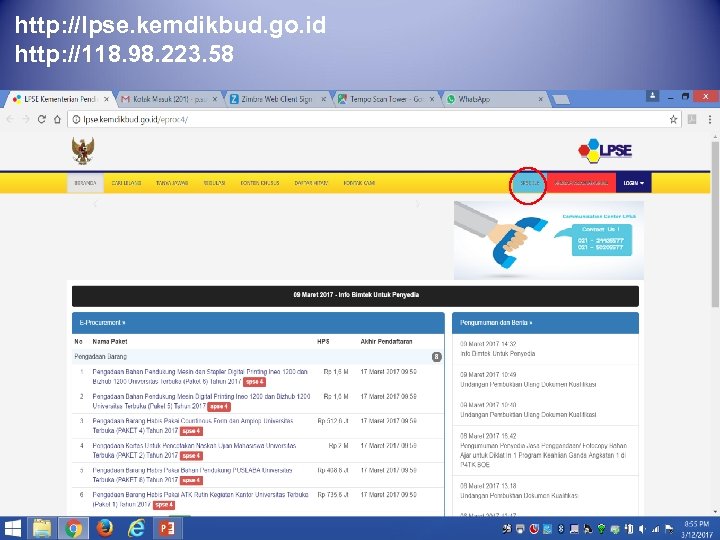
Task: Click the 8:55 PM taskbar clock
Action: tap(696, 529)
